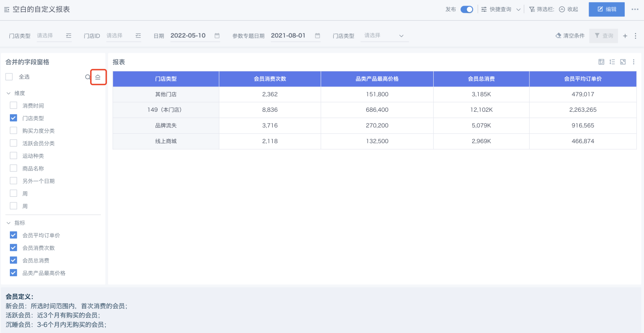
Task: Click the row height adjustment icon
Action: [612, 62]
